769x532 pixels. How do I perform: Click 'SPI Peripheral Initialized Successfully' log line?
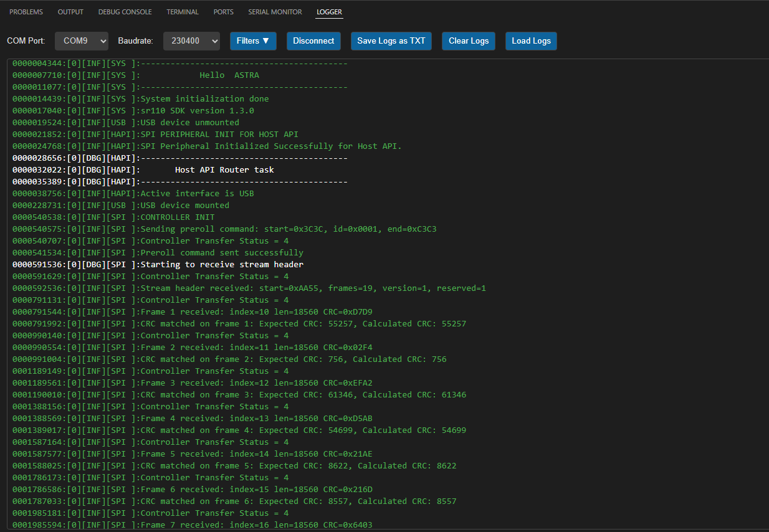pos(208,146)
